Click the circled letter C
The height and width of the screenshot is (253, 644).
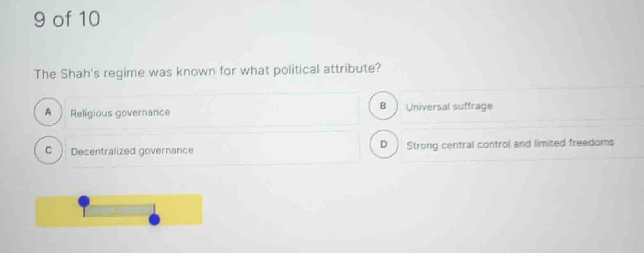coord(48,150)
